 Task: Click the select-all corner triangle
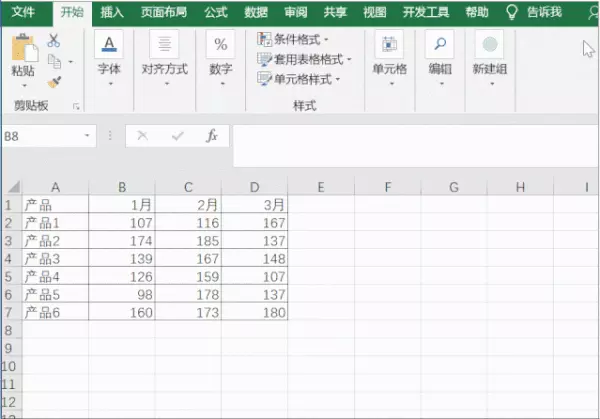(x=13, y=187)
